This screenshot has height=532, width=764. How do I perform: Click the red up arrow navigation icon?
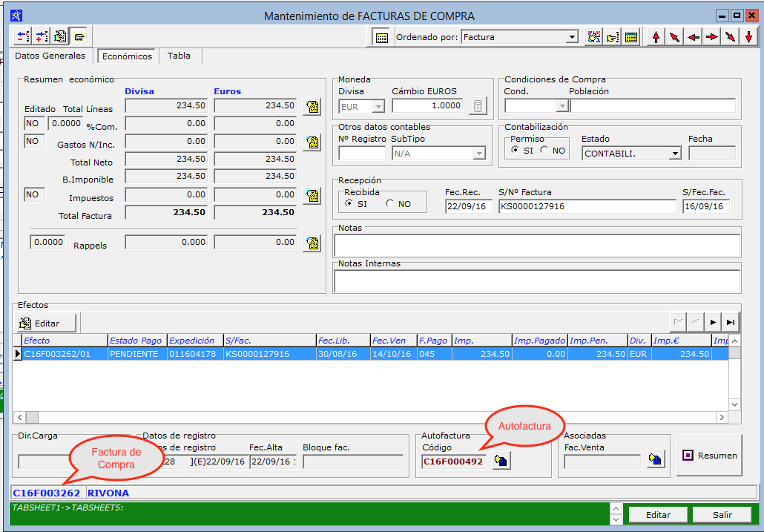656,37
